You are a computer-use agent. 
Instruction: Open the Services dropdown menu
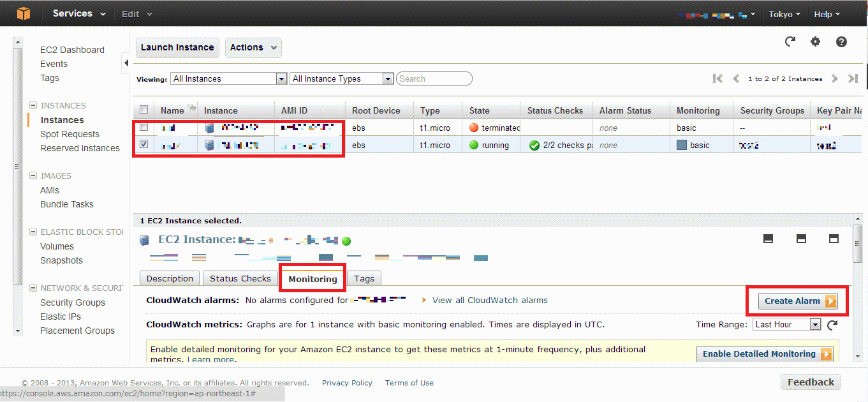click(x=79, y=13)
